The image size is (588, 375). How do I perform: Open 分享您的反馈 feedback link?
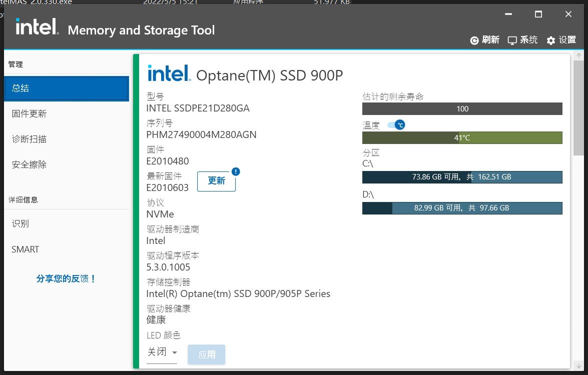(x=66, y=279)
